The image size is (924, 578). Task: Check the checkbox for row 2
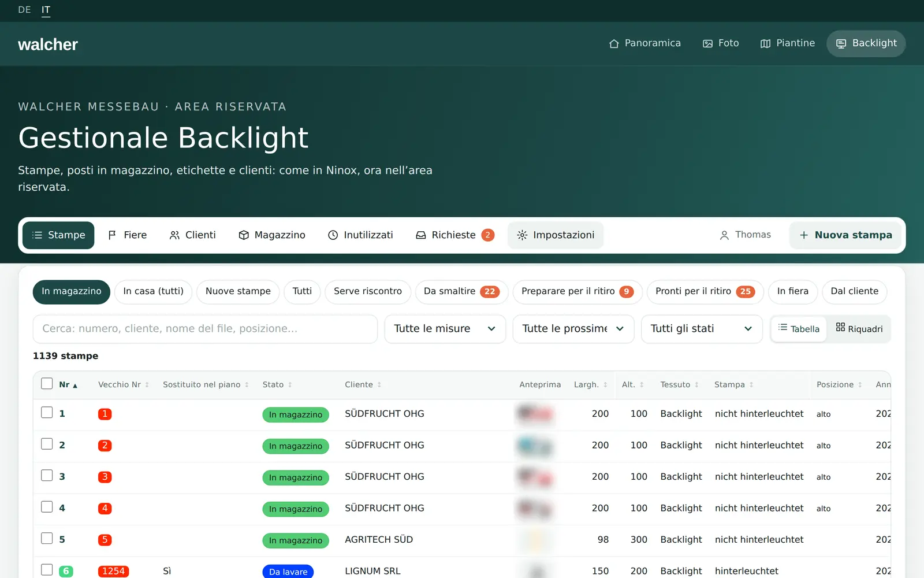click(47, 444)
